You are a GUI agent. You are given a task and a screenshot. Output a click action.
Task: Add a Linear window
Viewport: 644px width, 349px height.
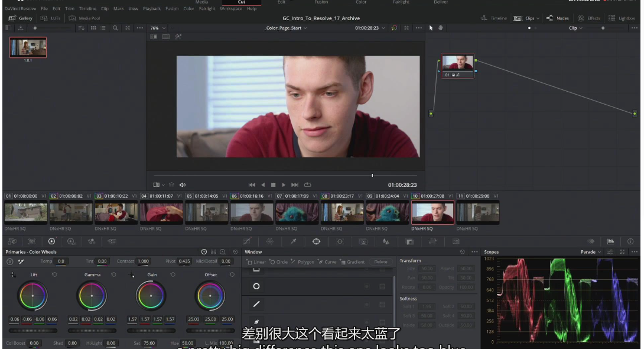point(256,261)
